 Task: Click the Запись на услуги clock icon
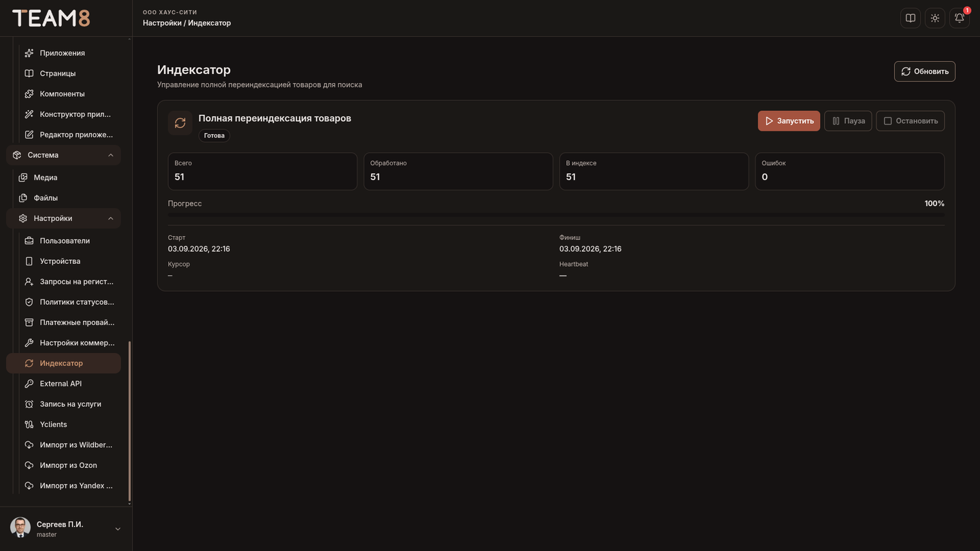click(29, 404)
